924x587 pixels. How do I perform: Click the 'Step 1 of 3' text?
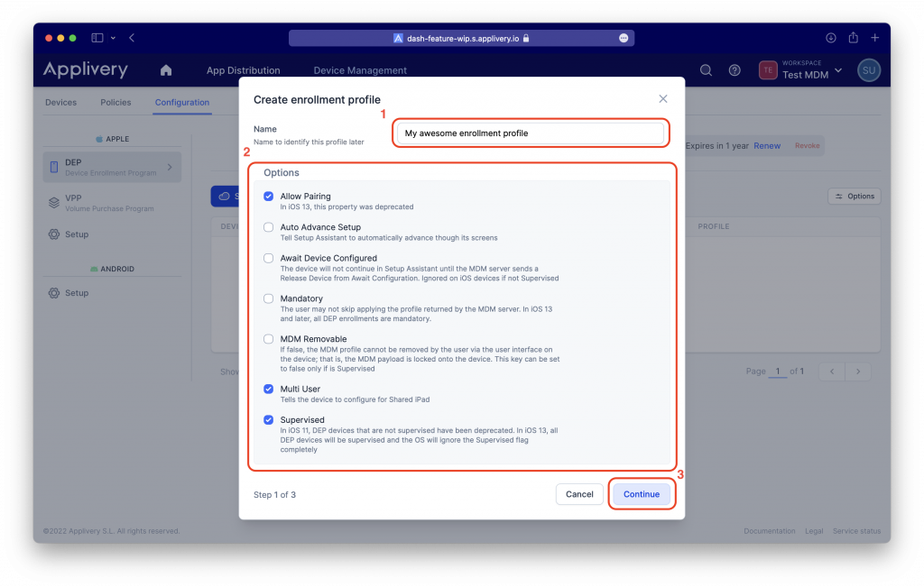(x=274, y=494)
